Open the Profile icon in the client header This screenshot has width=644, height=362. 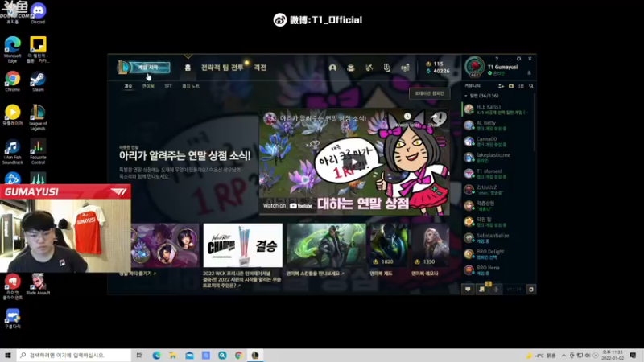(x=332, y=68)
